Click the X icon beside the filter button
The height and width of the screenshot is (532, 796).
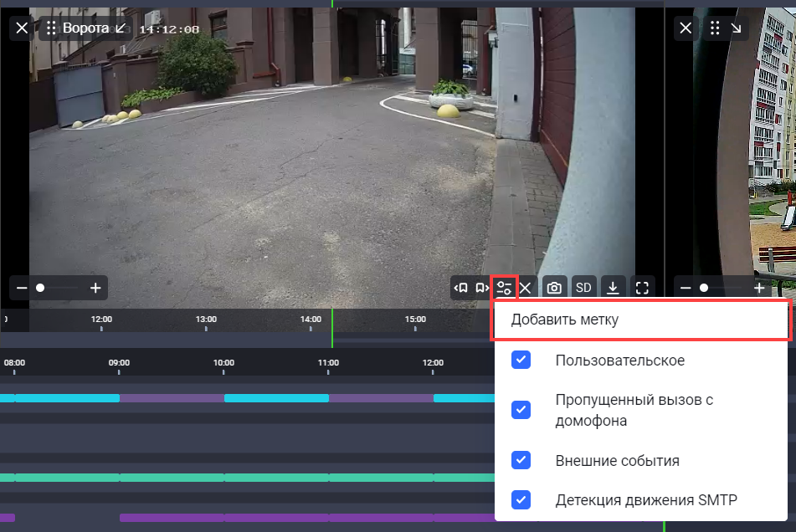[x=526, y=288]
